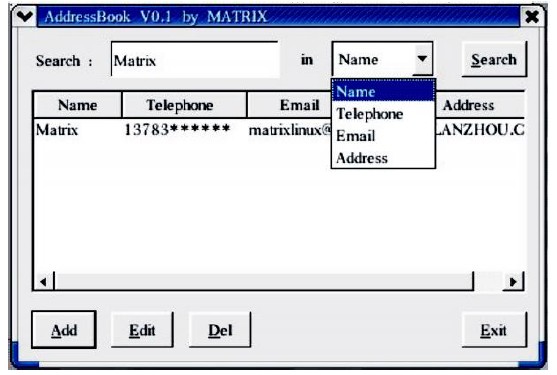This screenshot has width=557, height=375.
Task: Sort by the Email column header
Action: click(x=290, y=105)
